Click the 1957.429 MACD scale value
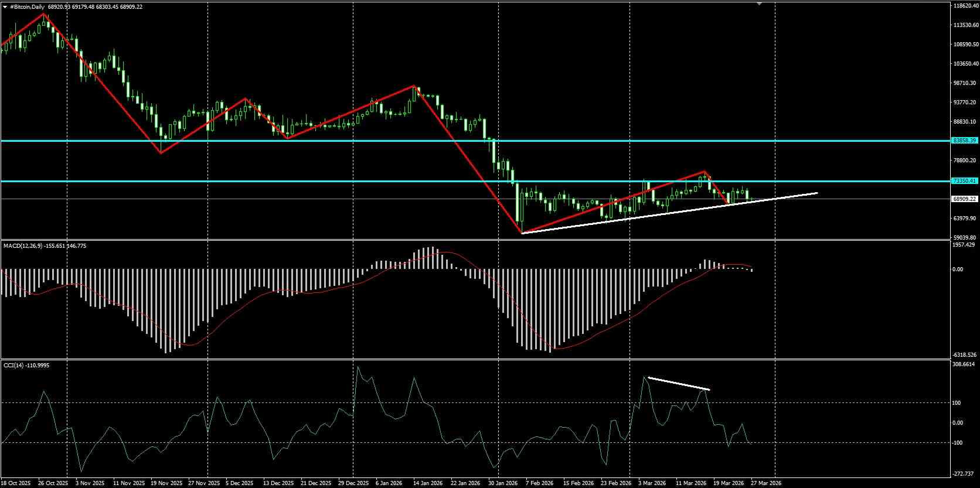 click(x=964, y=244)
